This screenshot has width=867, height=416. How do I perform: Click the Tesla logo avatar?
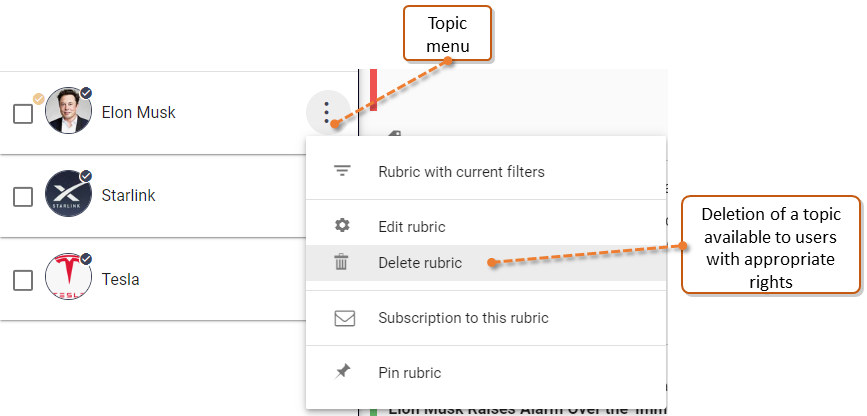tap(68, 277)
